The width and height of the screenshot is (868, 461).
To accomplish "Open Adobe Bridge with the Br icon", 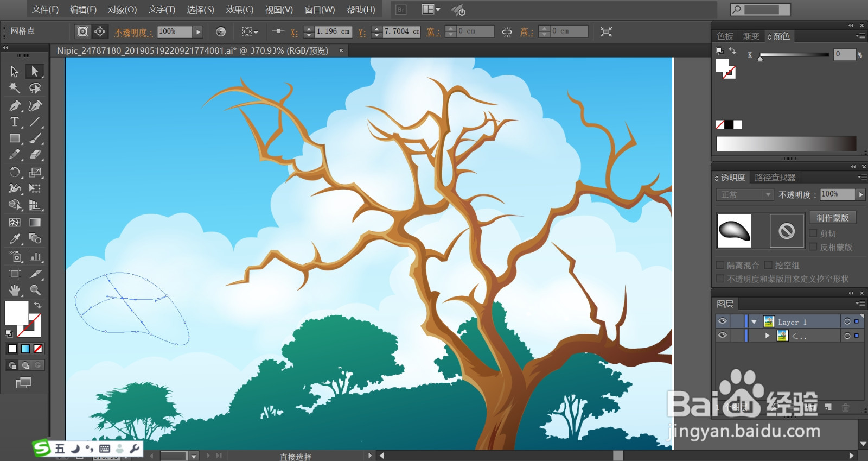I will 401,10.
